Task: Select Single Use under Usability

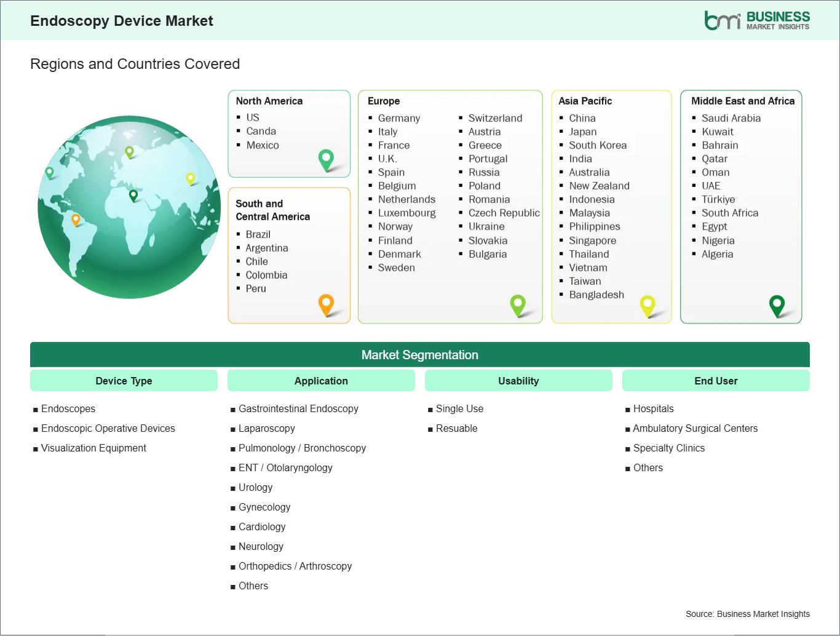Action: (x=459, y=408)
